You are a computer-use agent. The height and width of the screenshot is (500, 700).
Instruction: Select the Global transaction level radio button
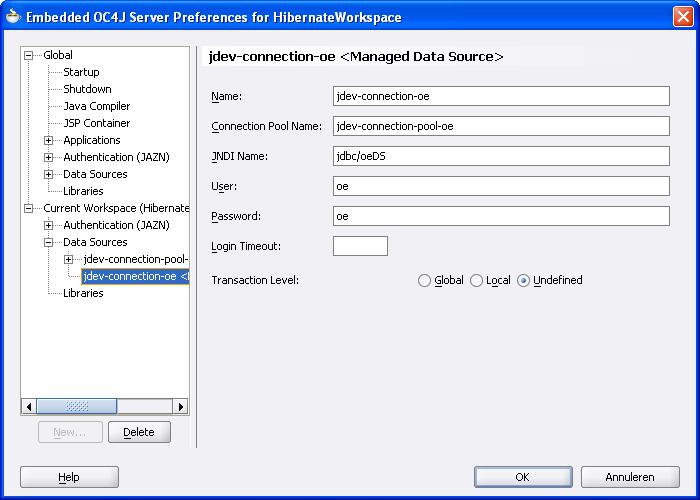click(x=425, y=281)
